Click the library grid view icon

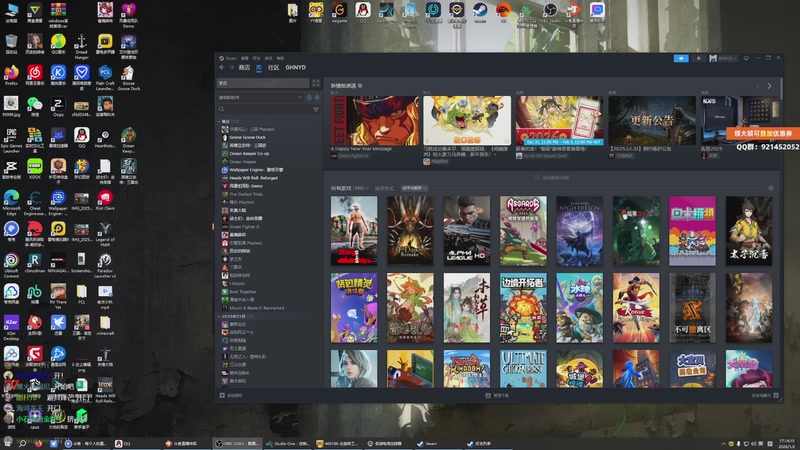(317, 82)
